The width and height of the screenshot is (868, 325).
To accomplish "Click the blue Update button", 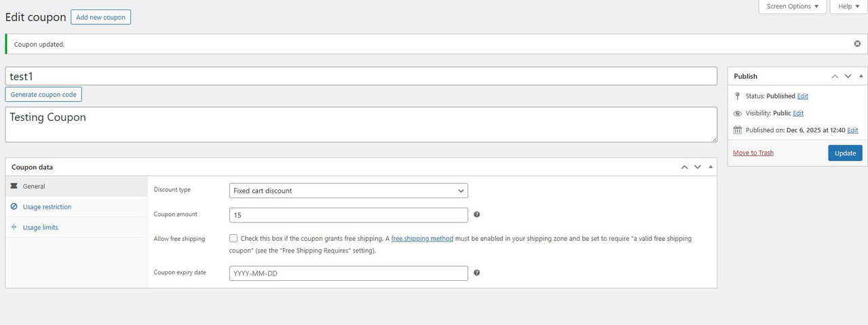I will [x=845, y=153].
